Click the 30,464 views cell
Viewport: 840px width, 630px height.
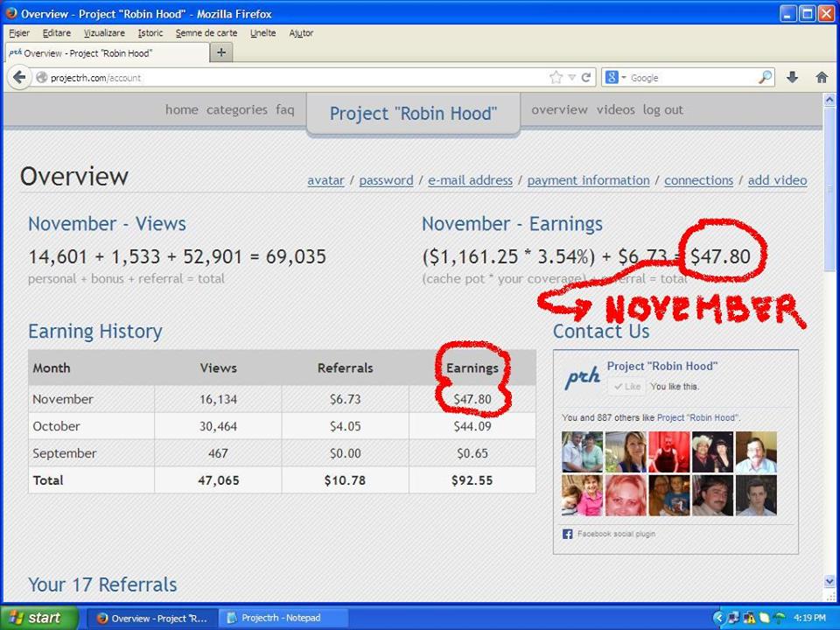click(218, 426)
